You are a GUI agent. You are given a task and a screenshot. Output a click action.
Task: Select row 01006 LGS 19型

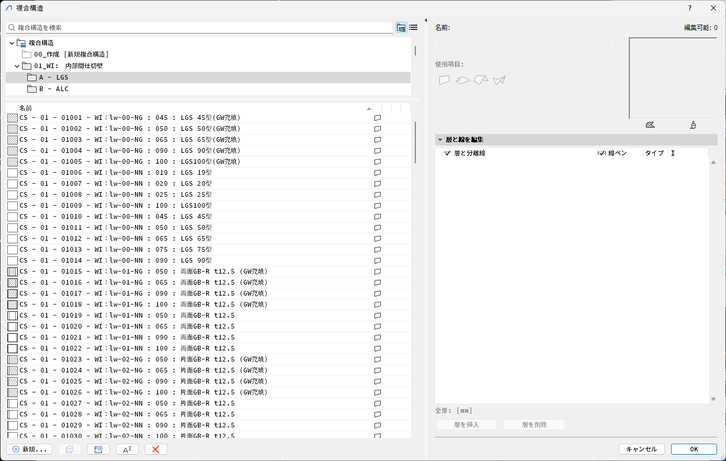pyautogui.click(x=208, y=173)
